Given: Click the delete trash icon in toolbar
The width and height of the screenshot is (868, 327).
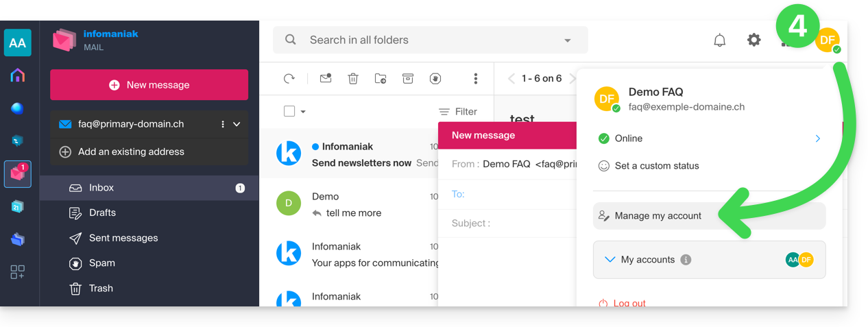Looking at the screenshot, I should 353,79.
